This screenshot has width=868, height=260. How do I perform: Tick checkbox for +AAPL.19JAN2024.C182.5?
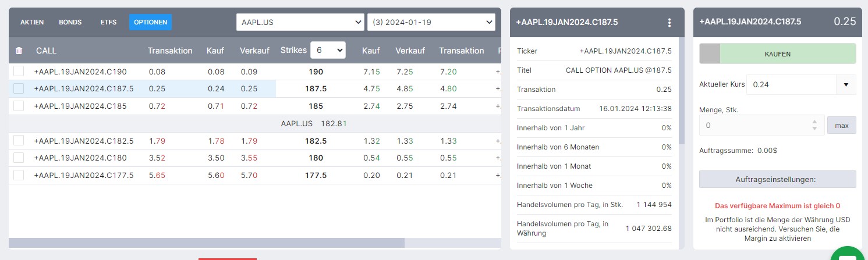[19, 140]
